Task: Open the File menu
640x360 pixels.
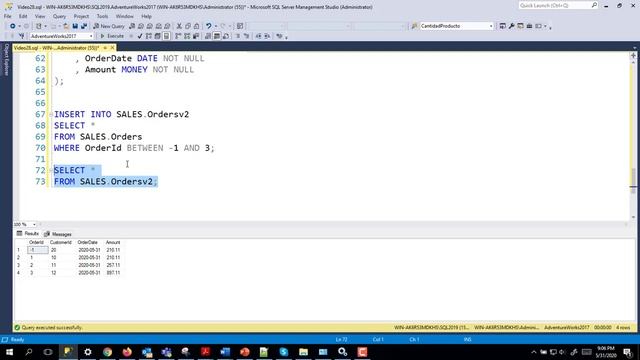Action: pyautogui.click(x=7, y=16)
